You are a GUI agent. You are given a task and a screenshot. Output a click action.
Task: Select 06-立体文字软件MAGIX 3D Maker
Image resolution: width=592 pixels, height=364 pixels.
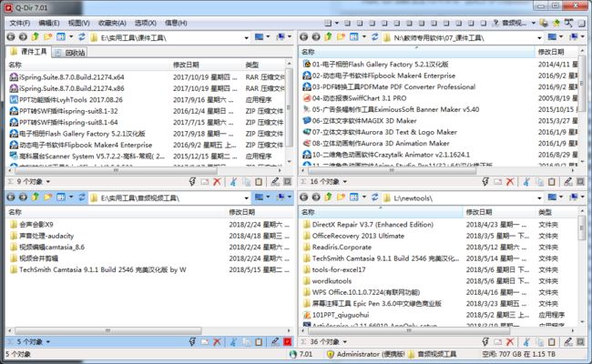coord(360,121)
